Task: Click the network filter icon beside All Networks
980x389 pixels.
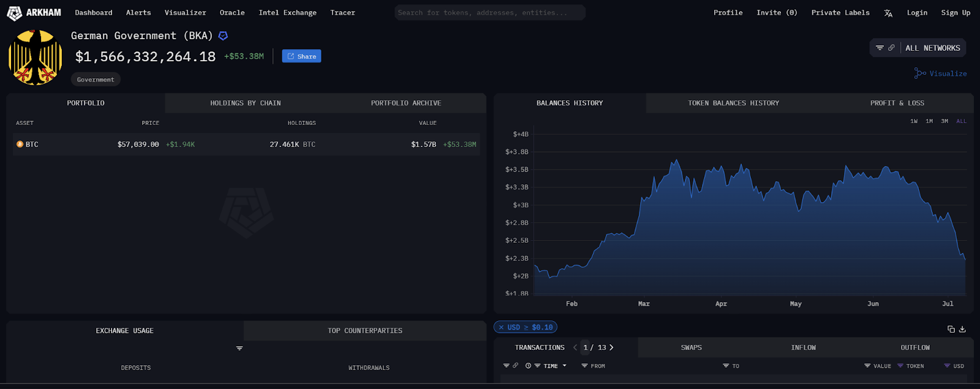Action: (x=880, y=48)
